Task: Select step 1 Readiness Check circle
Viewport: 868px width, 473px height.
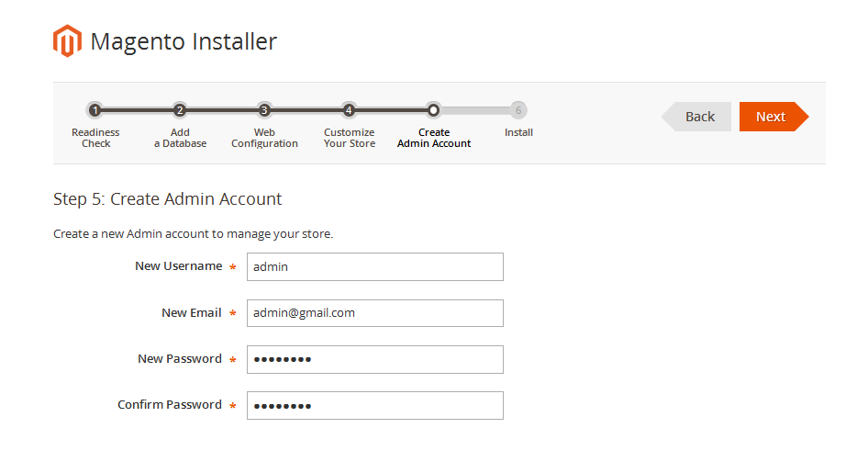Action: (95, 110)
